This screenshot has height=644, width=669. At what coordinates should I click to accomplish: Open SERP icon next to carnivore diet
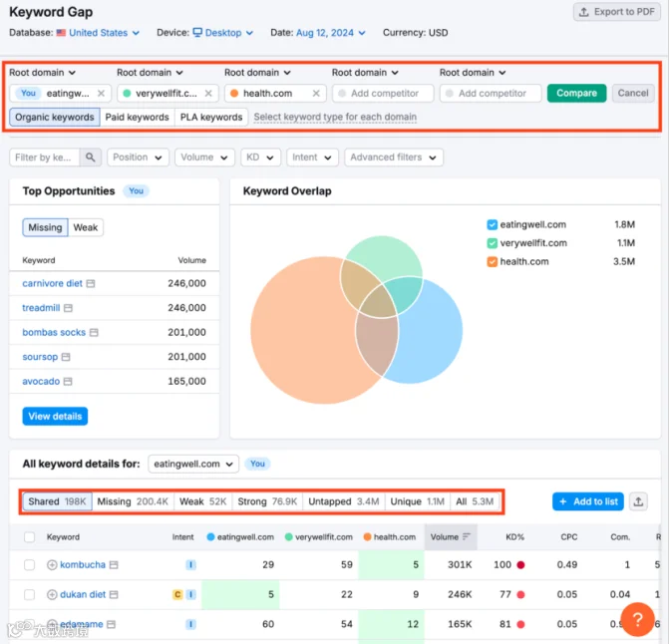pos(91,283)
